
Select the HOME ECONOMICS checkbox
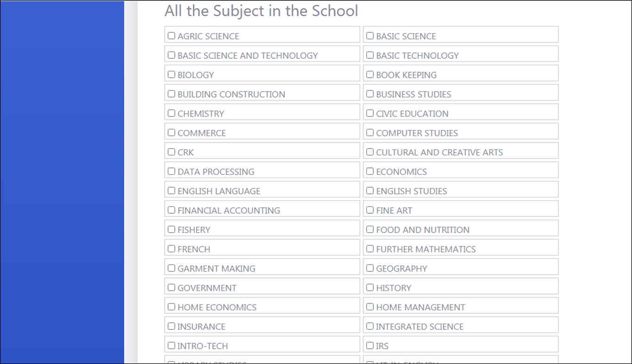point(171,307)
